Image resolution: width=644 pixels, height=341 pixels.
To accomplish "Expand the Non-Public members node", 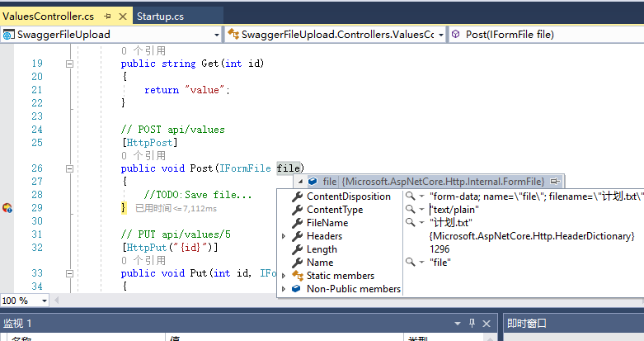I will point(284,289).
